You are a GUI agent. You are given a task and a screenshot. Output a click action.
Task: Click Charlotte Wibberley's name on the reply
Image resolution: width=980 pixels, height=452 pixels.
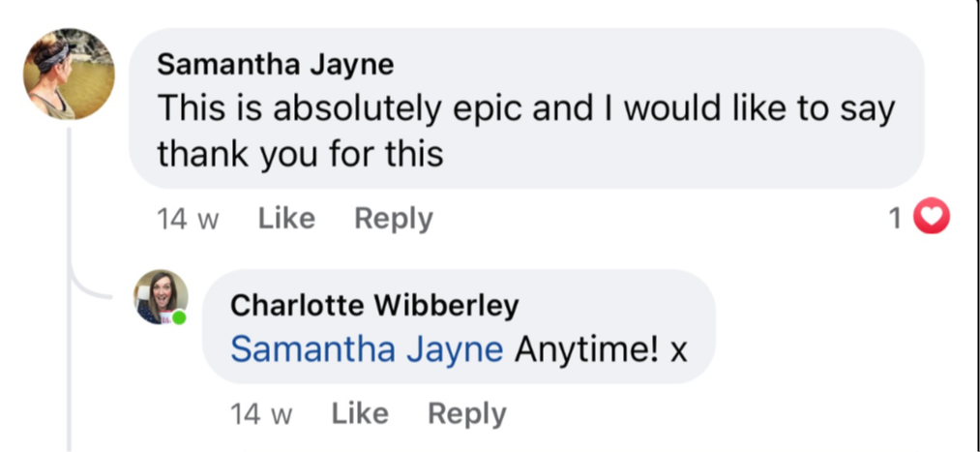click(374, 306)
